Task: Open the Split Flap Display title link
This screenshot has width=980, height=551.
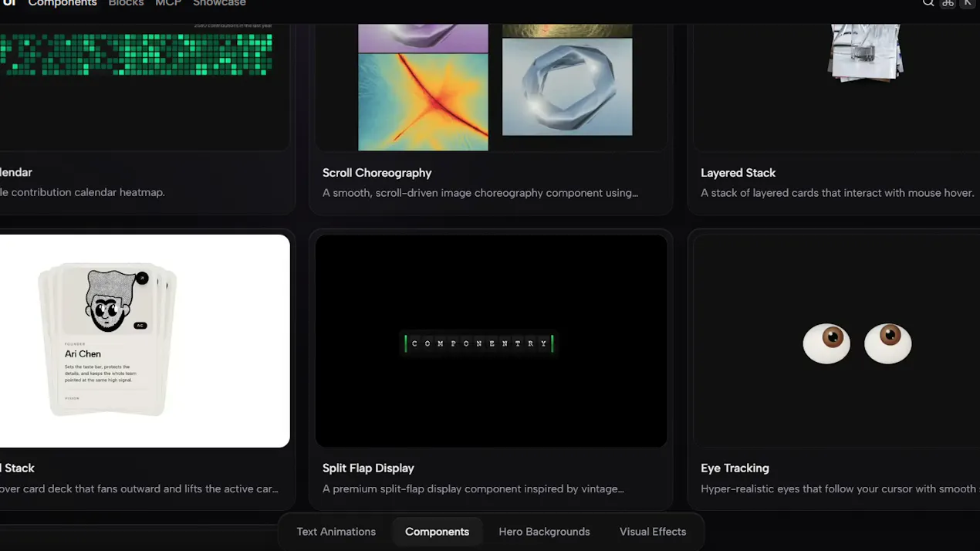Action: [368, 468]
